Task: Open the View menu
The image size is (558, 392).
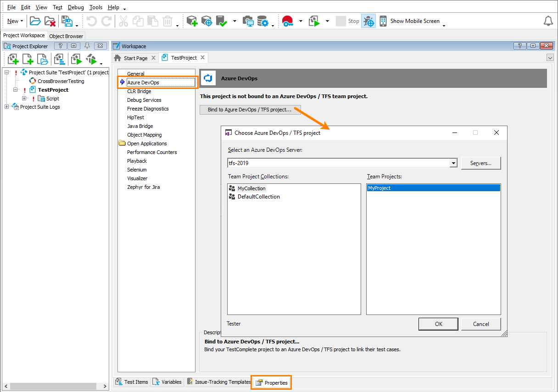Action: pos(41,7)
